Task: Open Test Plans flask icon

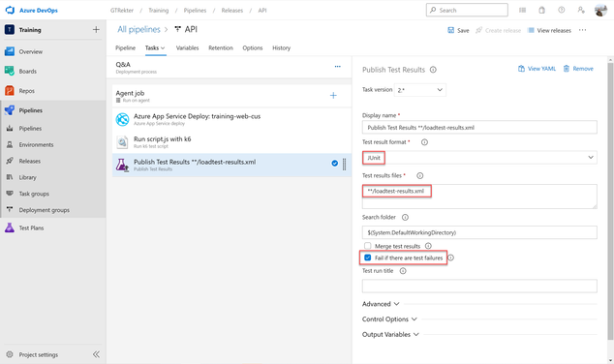Action: [x=10, y=227]
